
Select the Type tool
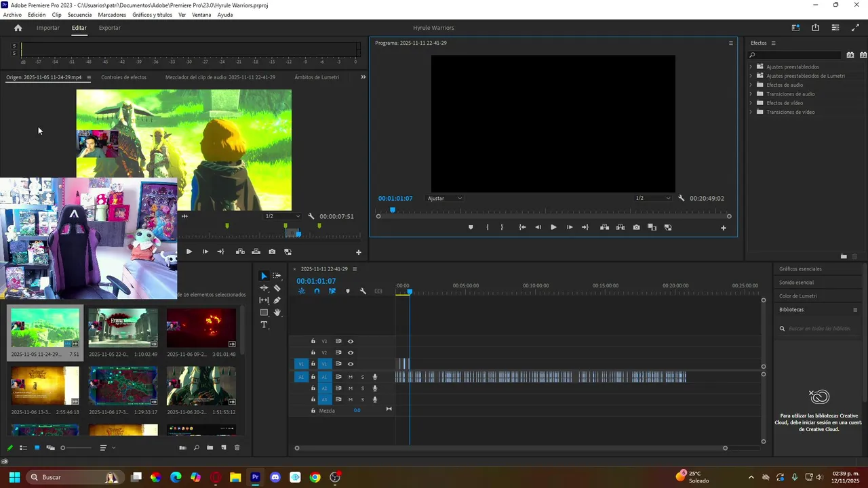coord(264,325)
